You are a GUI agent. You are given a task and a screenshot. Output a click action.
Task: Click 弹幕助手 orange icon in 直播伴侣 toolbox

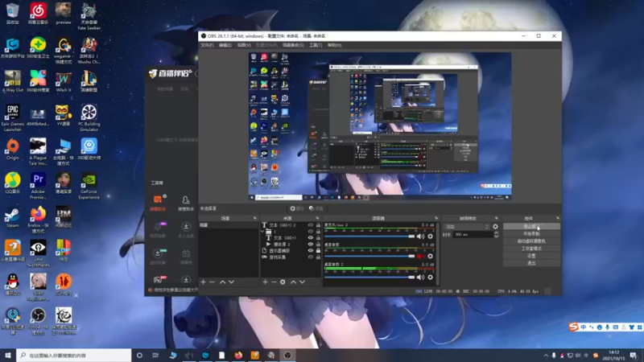click(158, 203)
